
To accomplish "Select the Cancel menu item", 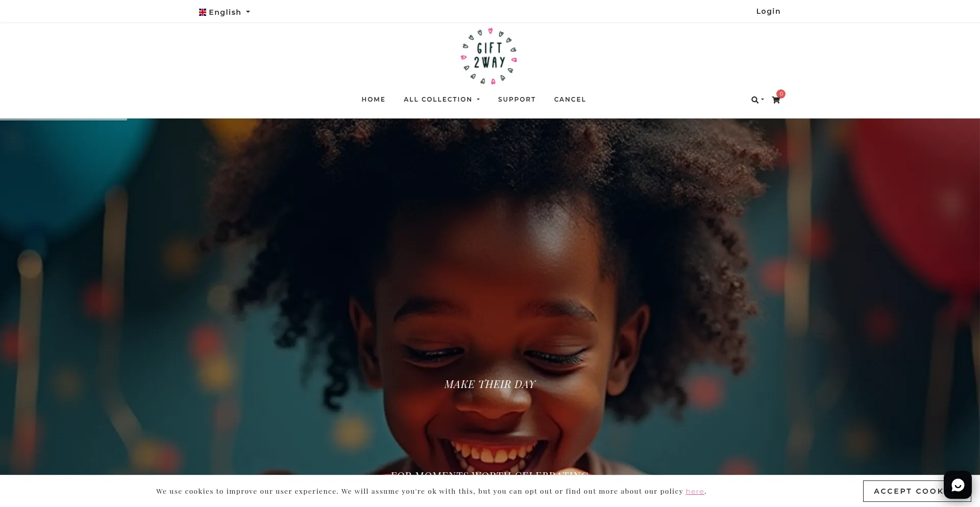I will click(570, 100).
